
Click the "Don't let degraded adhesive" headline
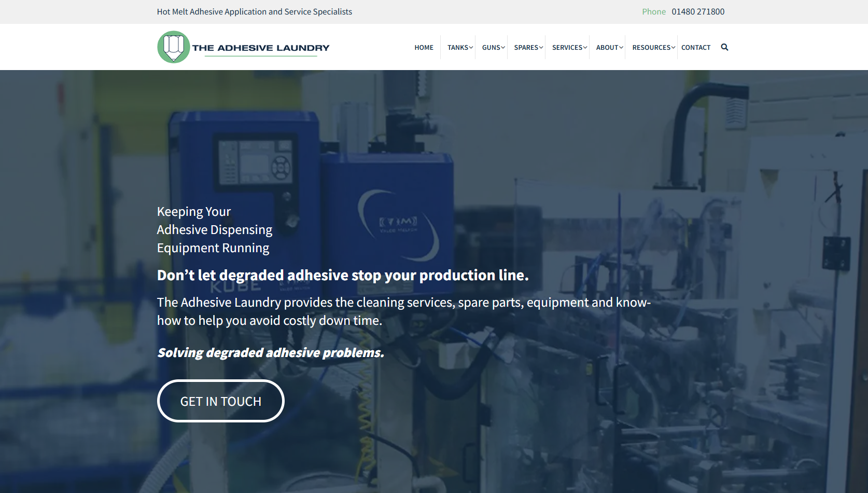(342, 275)
